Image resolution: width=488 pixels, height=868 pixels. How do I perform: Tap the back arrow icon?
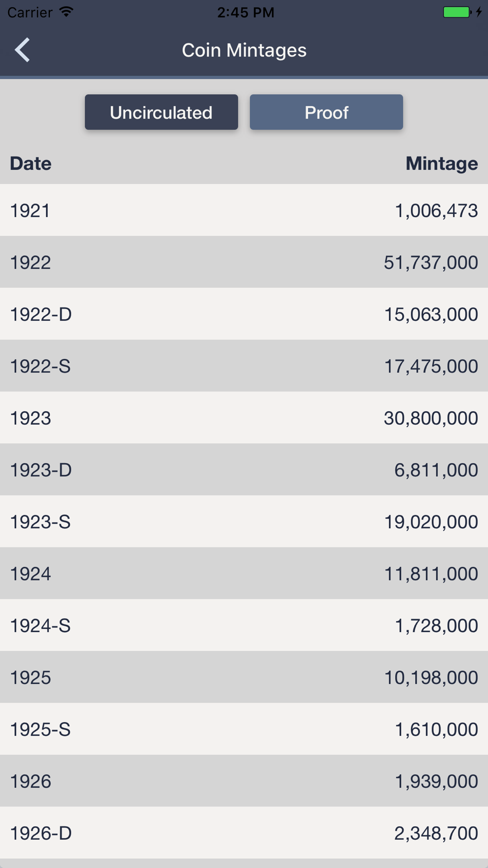22,50
